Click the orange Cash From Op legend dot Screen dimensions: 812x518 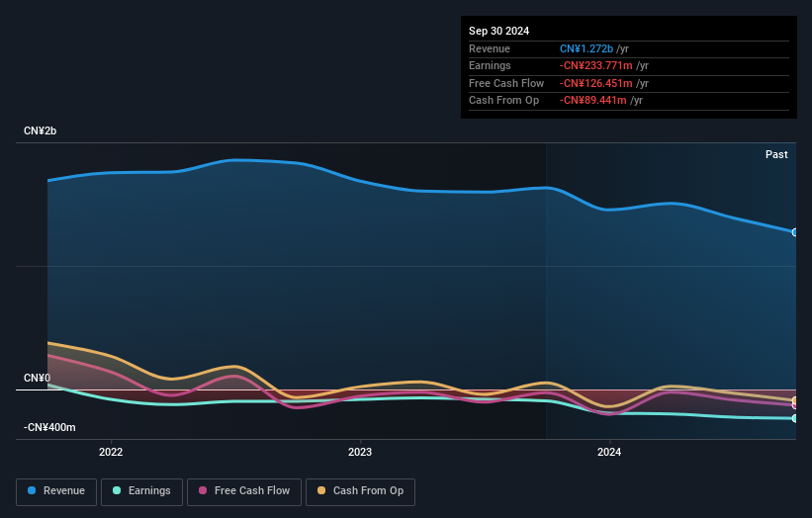tap(321, 490)
